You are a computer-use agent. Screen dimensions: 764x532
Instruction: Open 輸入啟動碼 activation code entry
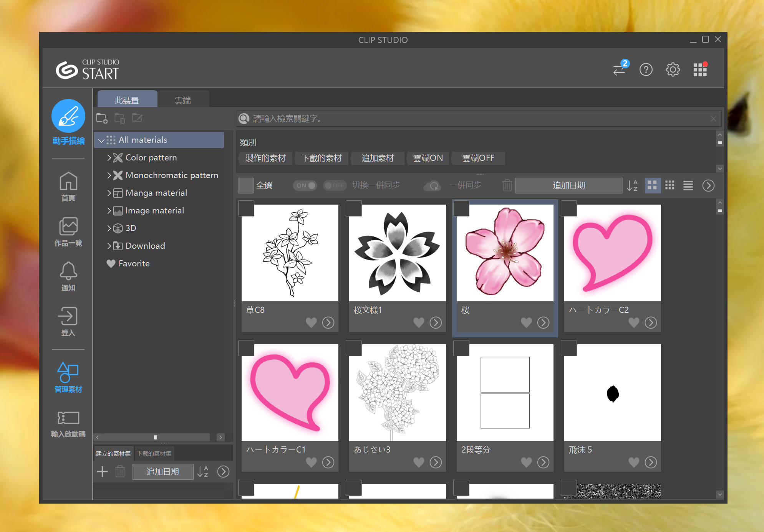(x=68, y=424)
